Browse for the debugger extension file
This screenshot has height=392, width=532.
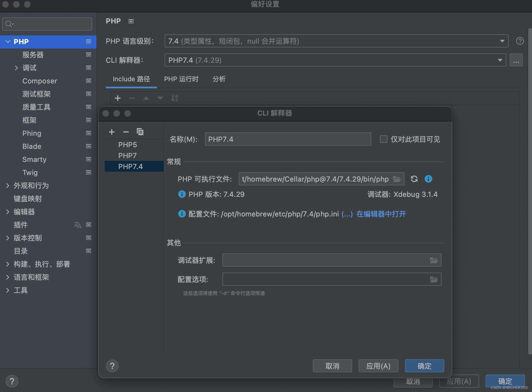[434, 260]
